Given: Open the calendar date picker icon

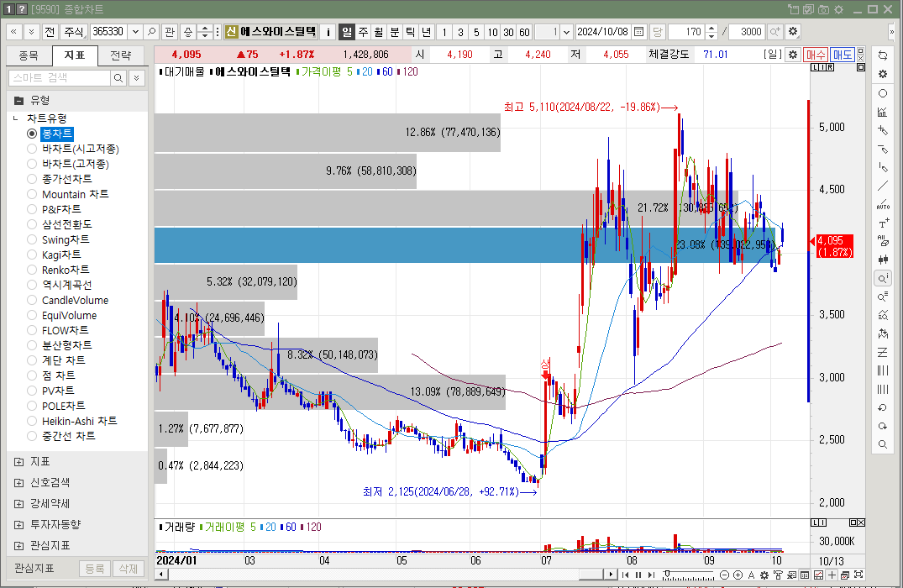Looking at the screenshot, I should point(638,32).
